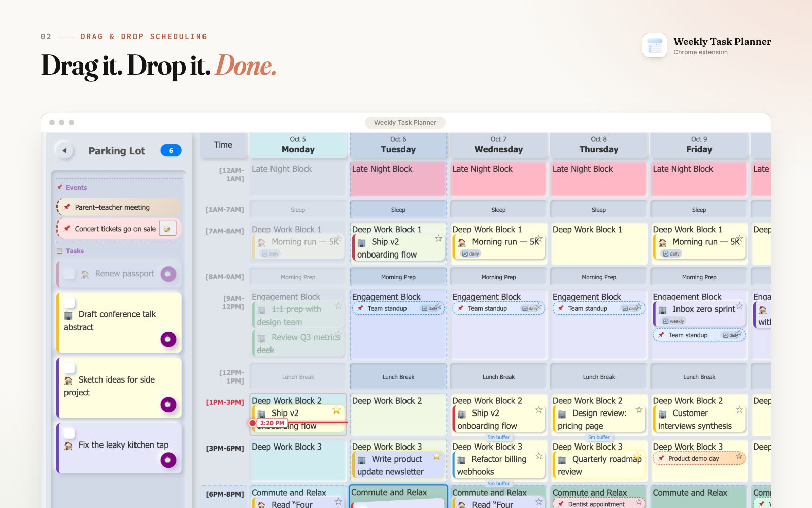Click the Weekly Task Planner app logo icon

point(655,46)
